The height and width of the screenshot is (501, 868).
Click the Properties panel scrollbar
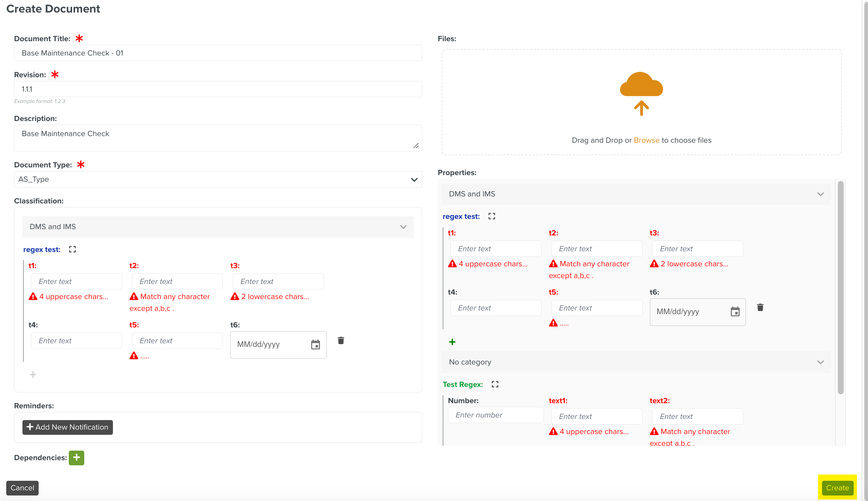pyautogui.click(x=840, y=287)
